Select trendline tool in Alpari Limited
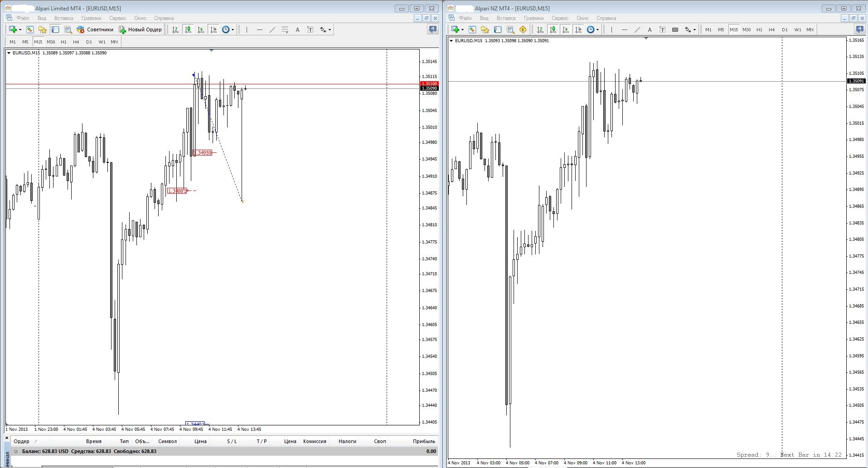The height and width of the screenshot is (468, 868). pyautogui.click(x=272, y=29)
